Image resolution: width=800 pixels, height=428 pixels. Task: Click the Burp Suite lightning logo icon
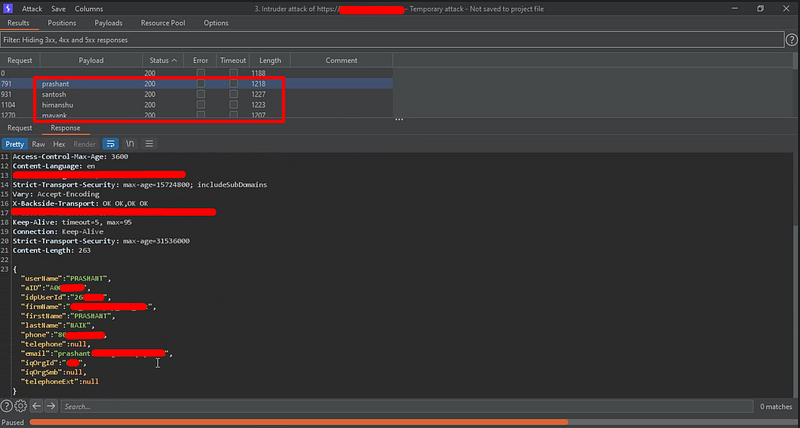[x=9, y=8]
